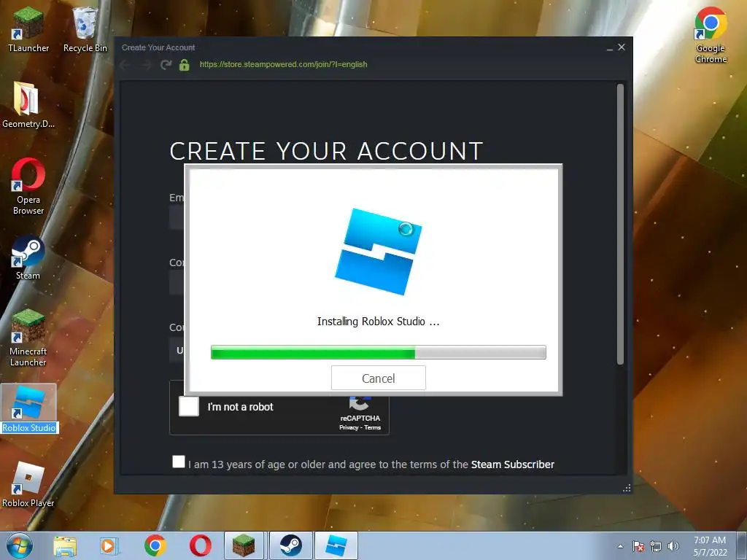The width and height of the screenshot is (747, 560).
Task: Check the I'm not a robot box
Action: pos(189,407)
